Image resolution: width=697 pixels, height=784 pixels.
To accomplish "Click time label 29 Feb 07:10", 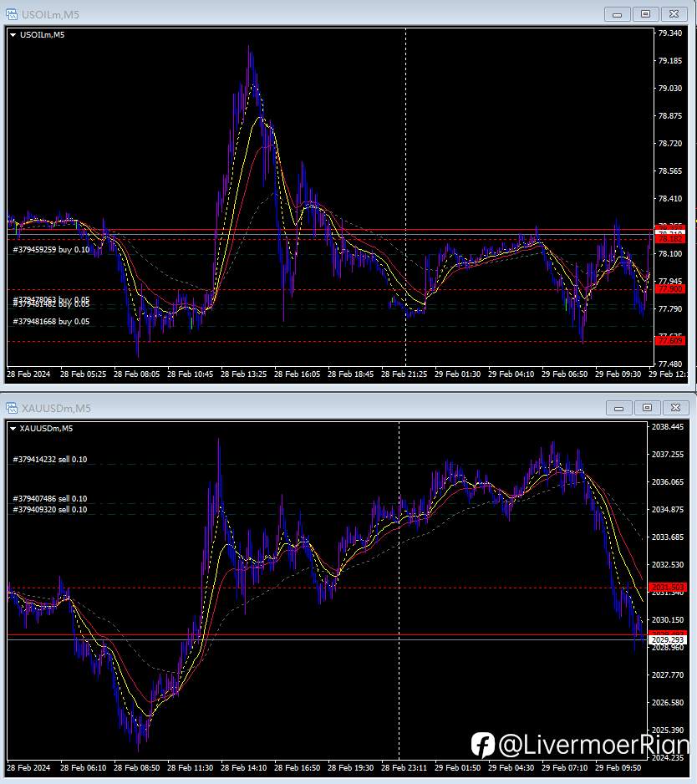I will coord(564,767).
